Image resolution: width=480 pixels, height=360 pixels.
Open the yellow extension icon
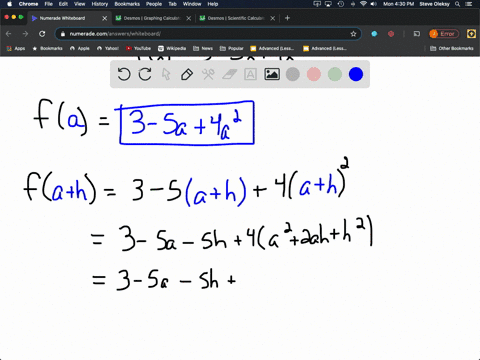(471, 34)
